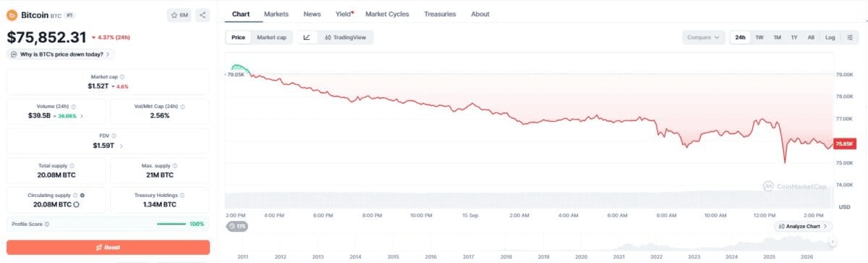
Task: Open Market Cycles tab
Action: [x=387, y=14]
